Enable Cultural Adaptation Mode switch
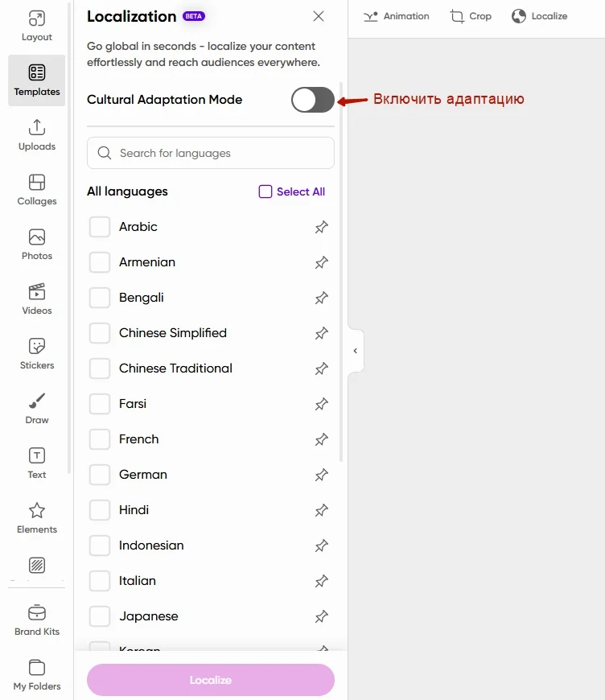605x700 pixels. 312,100
